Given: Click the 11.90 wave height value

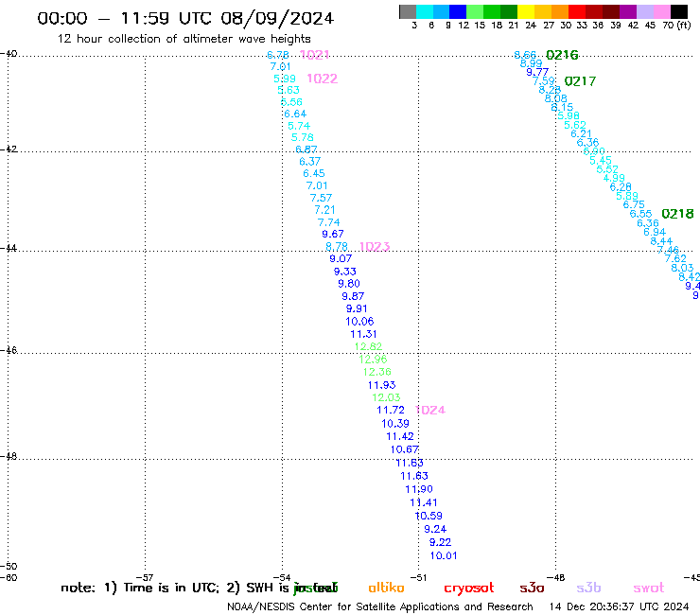Looking at the screenshot, I should (x=419, y=489).
